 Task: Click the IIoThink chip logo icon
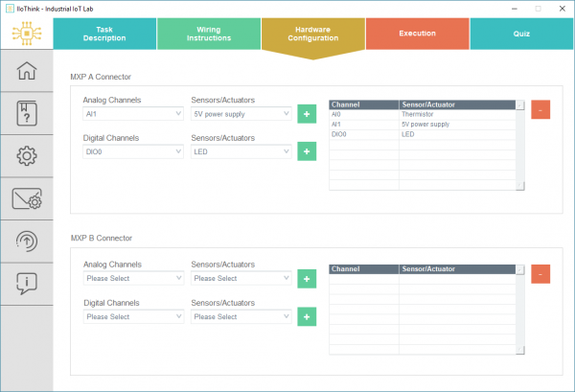[x=26, y=34]
